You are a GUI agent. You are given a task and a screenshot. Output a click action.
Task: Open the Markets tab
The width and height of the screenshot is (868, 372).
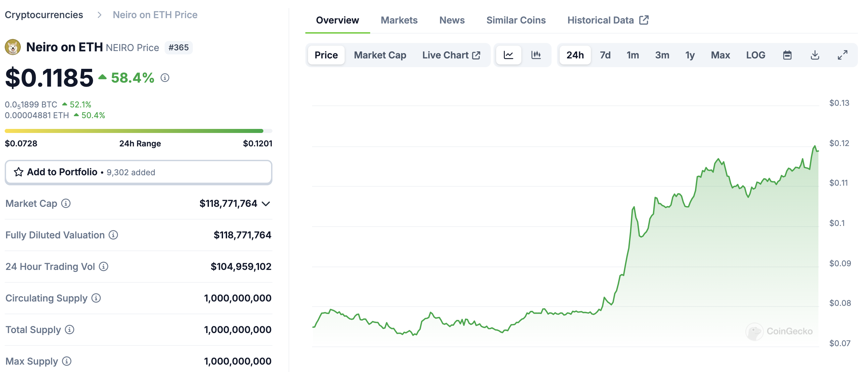(x=399, y=20)
